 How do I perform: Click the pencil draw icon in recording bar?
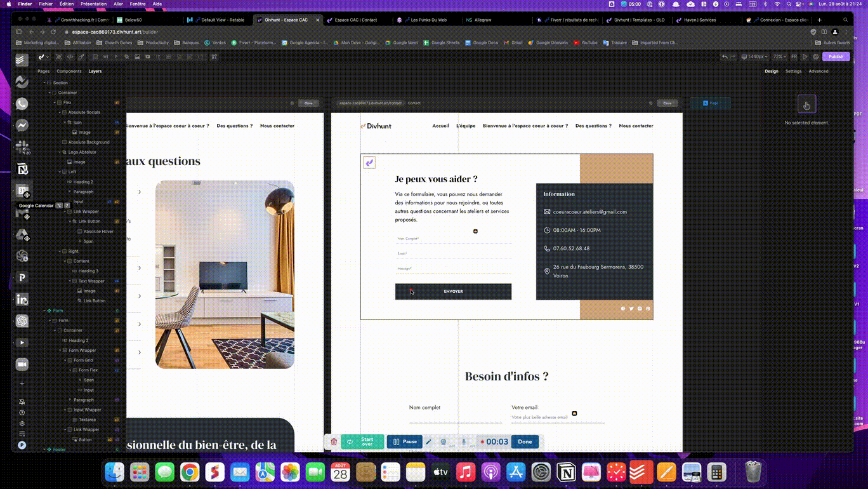pos(428,442)
